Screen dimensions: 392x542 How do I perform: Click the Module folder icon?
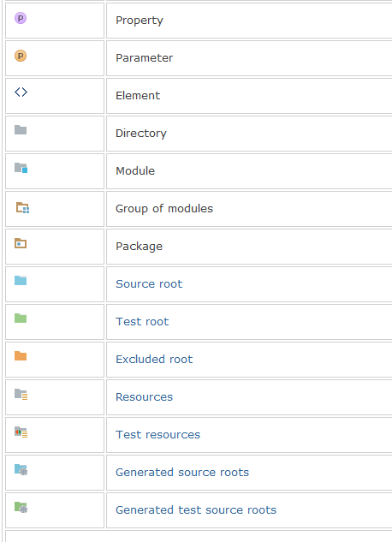pos(21,168)
